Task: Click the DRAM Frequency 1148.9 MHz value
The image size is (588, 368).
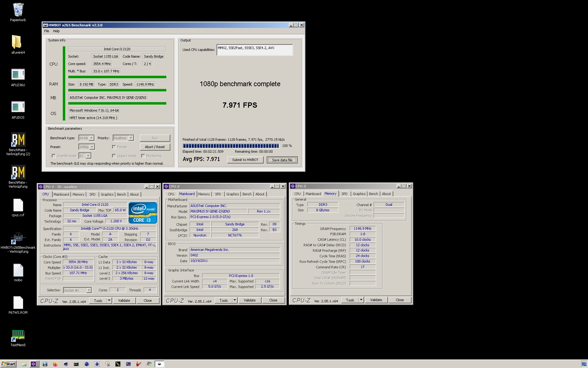Action: (363, 228)
